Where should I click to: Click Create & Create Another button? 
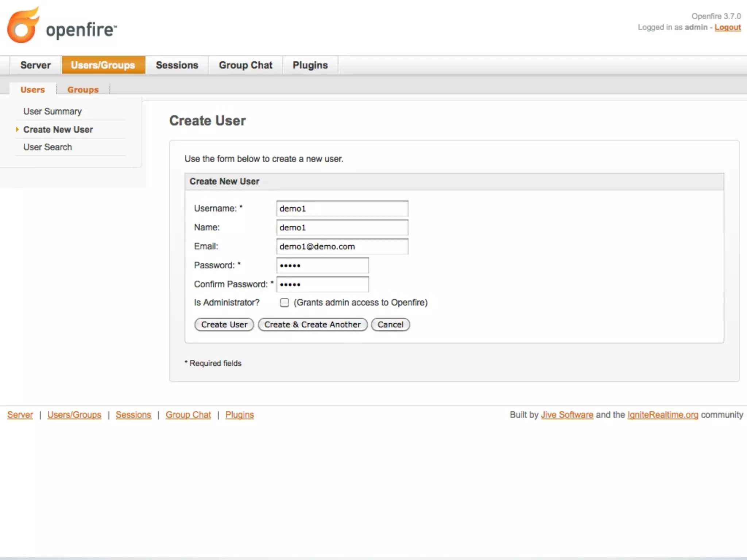coord(312,324)
